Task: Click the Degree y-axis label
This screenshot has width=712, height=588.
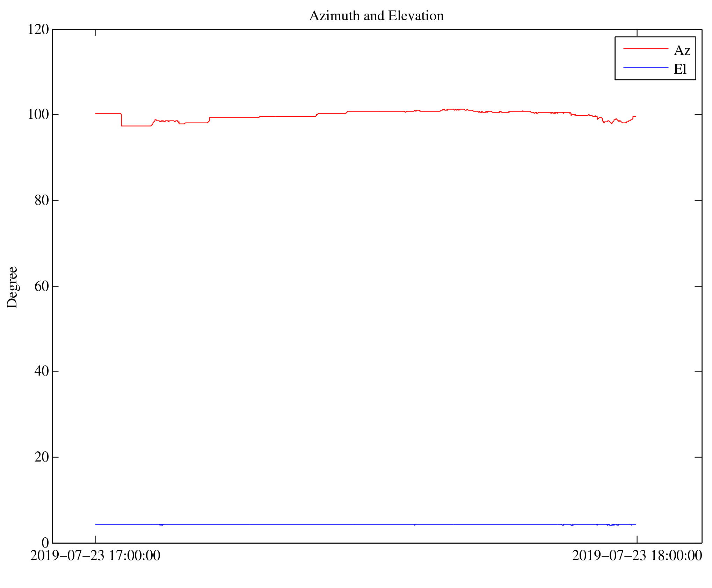Action: 12,287
